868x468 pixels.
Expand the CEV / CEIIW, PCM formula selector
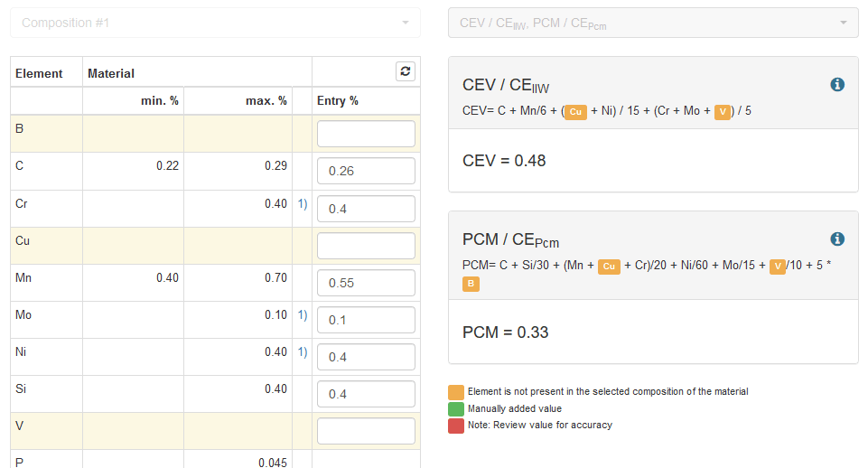pyautogui.click(x=653, y=23)
